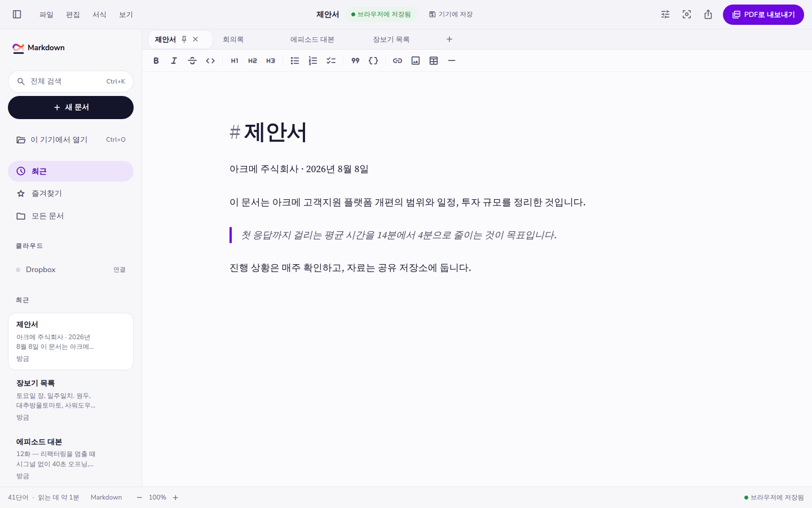Click the 제안서 heading in editor

pos(275,133)
